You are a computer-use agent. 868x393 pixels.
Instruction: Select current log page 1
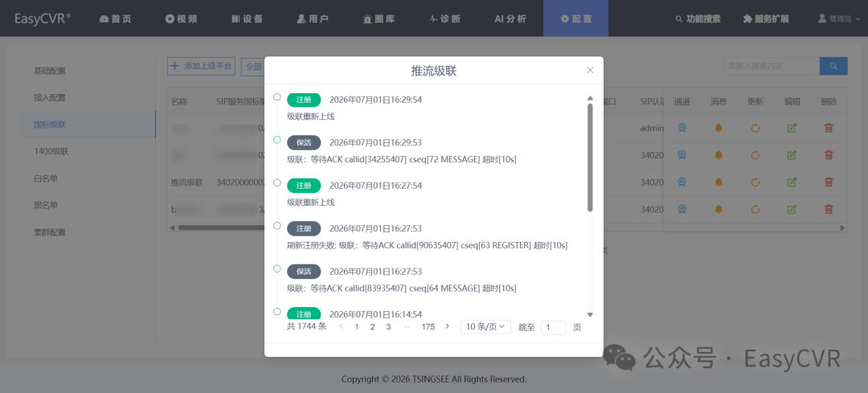tap(357, 326)
